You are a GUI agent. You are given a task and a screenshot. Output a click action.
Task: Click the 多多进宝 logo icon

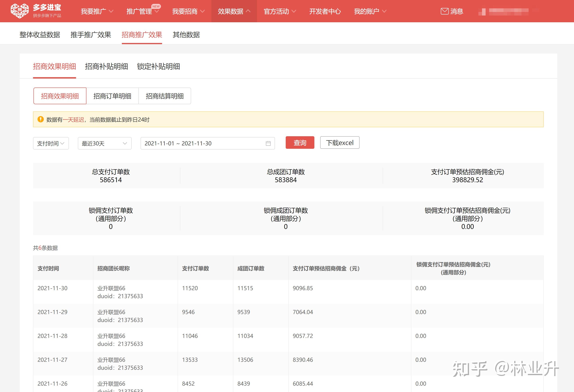pyautogui.click(x=20, y=11)
